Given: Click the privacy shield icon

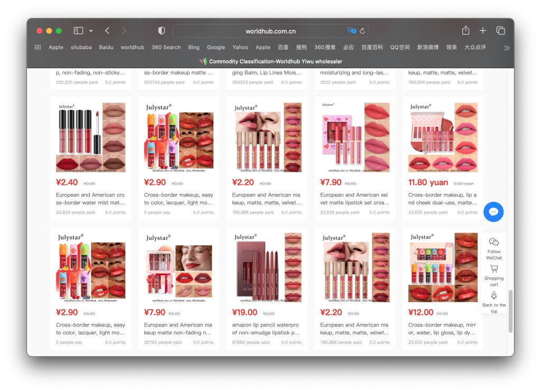Looking at the screenshot, I should (x=162, y=31).
